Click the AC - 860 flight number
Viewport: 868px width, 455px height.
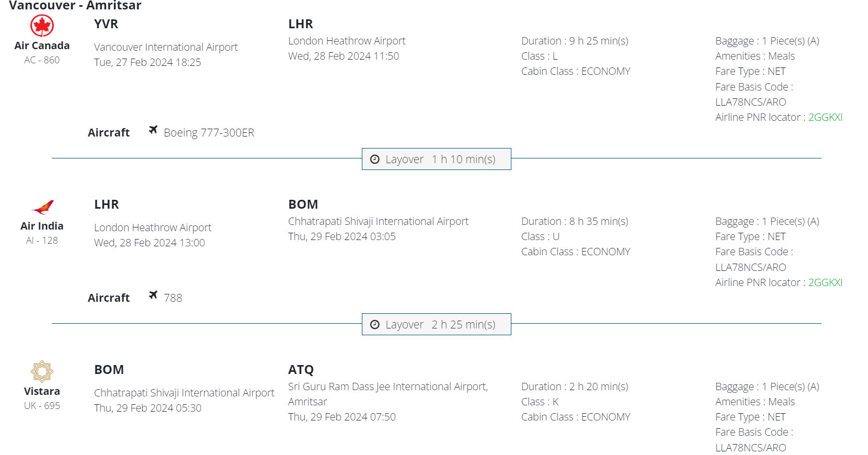(x=42, y=60)
